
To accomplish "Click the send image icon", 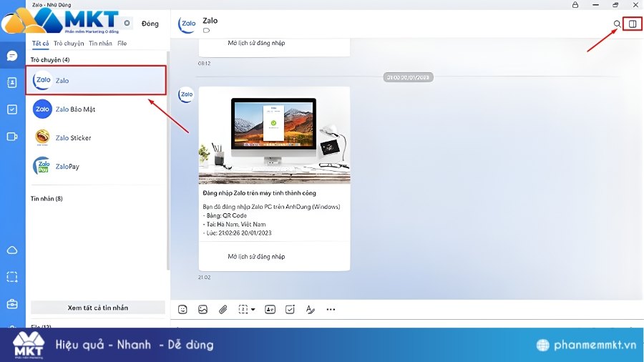I will pyautogui.click(x=203, y=309).
